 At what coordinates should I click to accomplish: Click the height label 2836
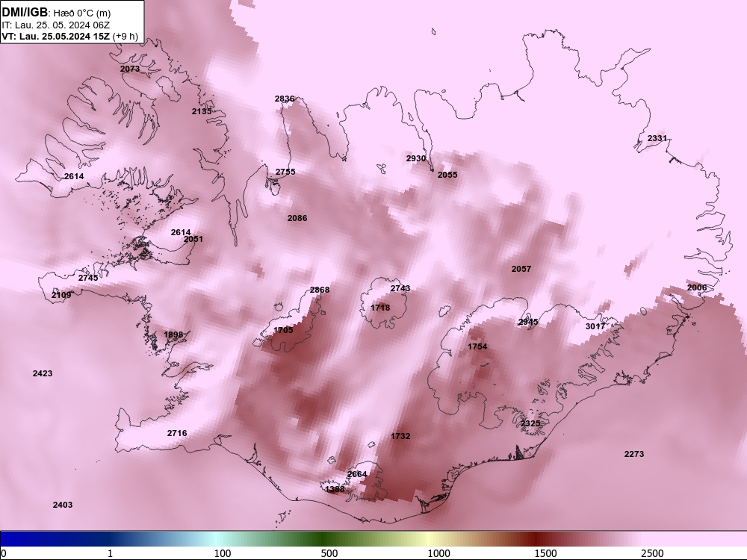285,99
